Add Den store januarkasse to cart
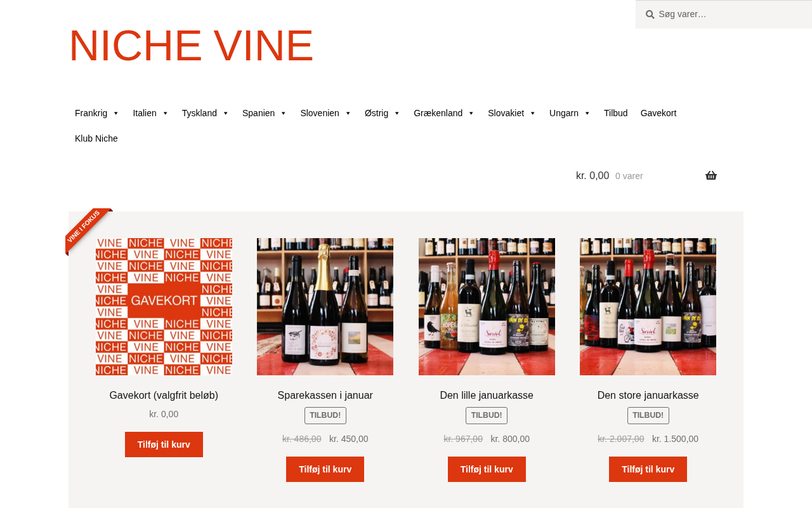 coord(648,469)
